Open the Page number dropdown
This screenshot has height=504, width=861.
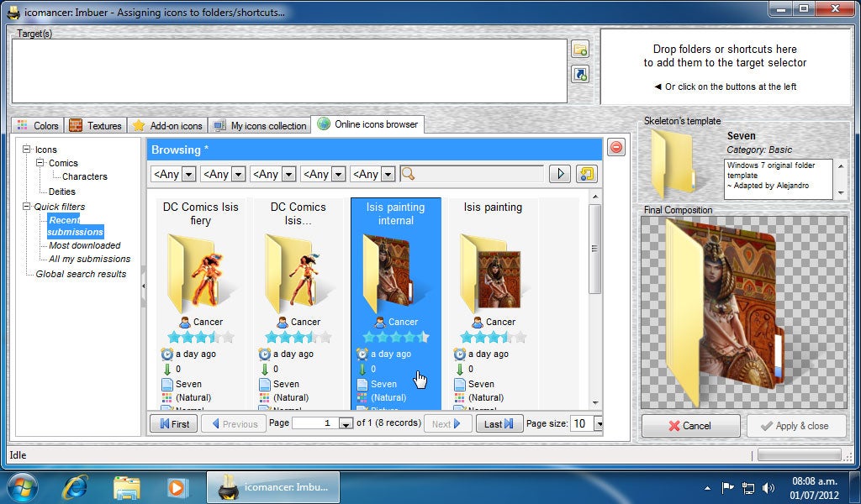coord(346,424)
